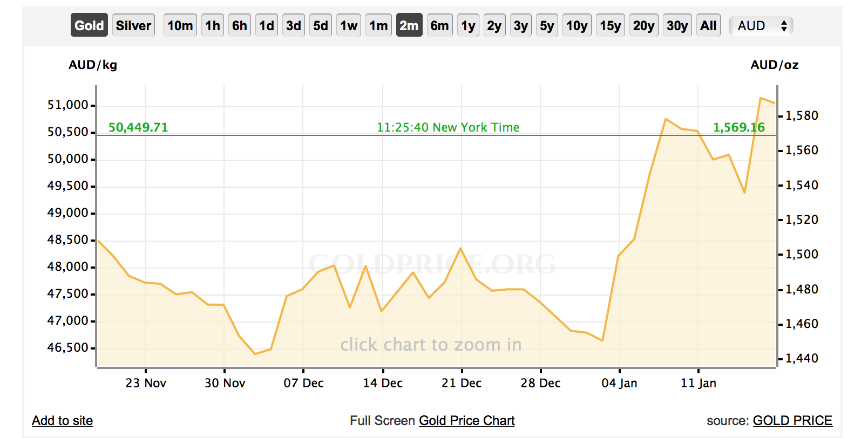868x438 pixels.
Task: Visit the GOLD PRICE source link
Action: point(792,420)
